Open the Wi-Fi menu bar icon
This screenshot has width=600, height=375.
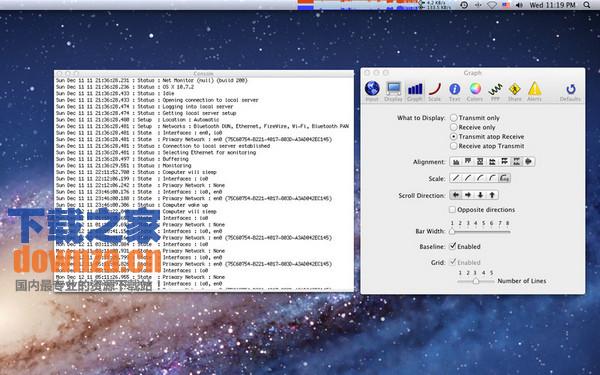click(492, 5)
